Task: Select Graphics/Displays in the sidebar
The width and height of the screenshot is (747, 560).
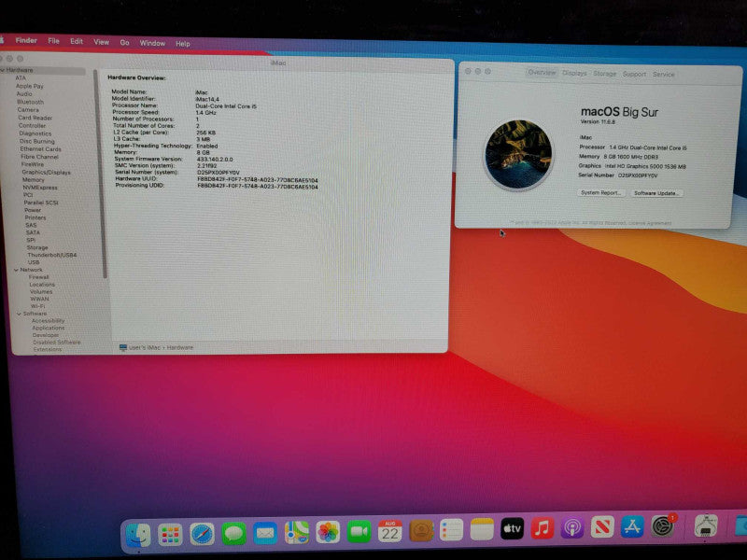Action: click(x=46, y=172)
